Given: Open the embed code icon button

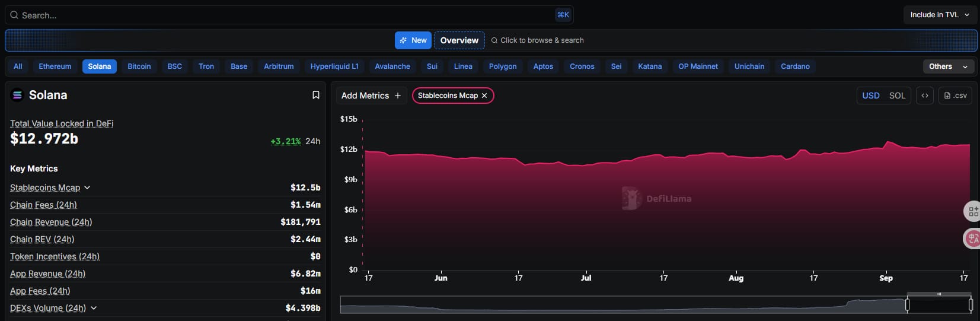Looking at the screenshot, I should tap(925, 96).
